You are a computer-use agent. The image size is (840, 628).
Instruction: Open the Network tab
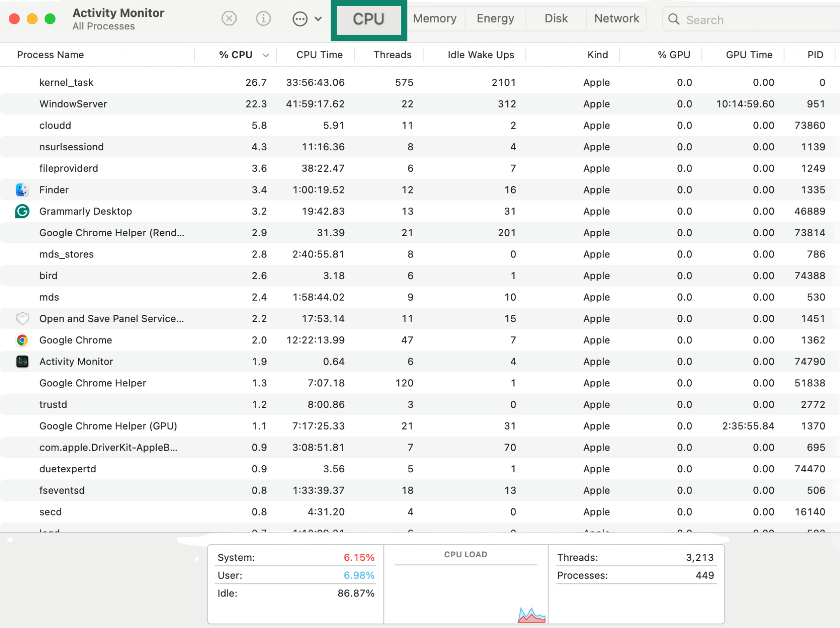coord(616,19)
